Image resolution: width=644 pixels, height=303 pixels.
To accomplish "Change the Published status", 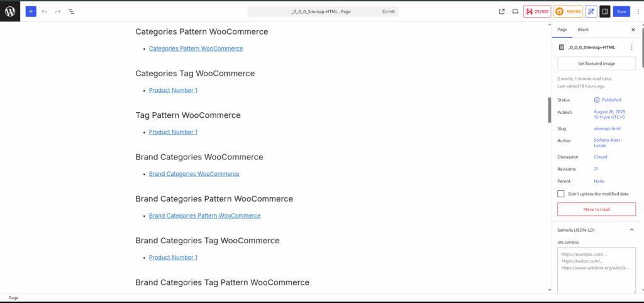I will tap(611, 100).
